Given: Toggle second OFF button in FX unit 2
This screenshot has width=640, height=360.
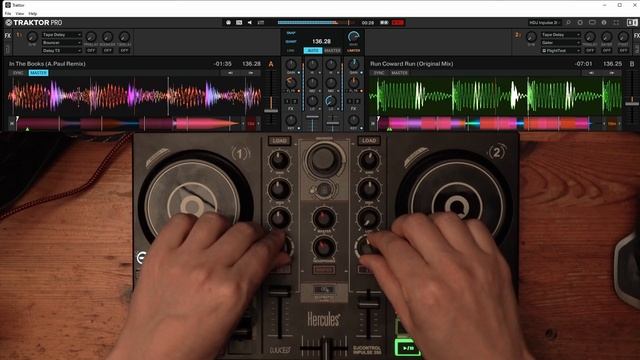Looking at the screenshot, I should 607,50.
